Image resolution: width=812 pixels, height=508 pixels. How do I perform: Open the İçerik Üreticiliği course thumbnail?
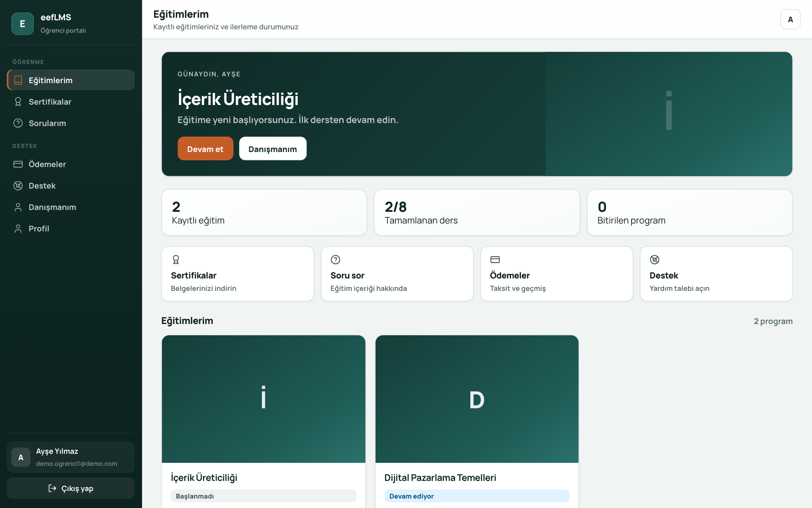click(x=264, y=399)
